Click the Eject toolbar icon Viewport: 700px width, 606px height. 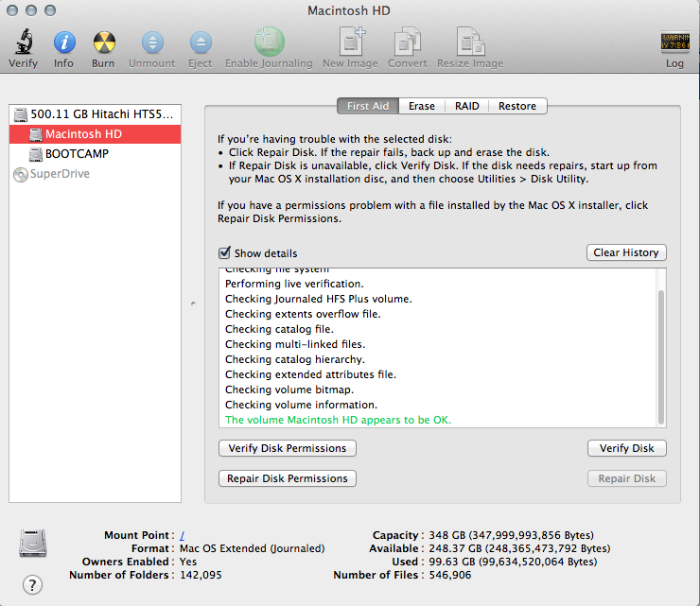pos(201,43)
